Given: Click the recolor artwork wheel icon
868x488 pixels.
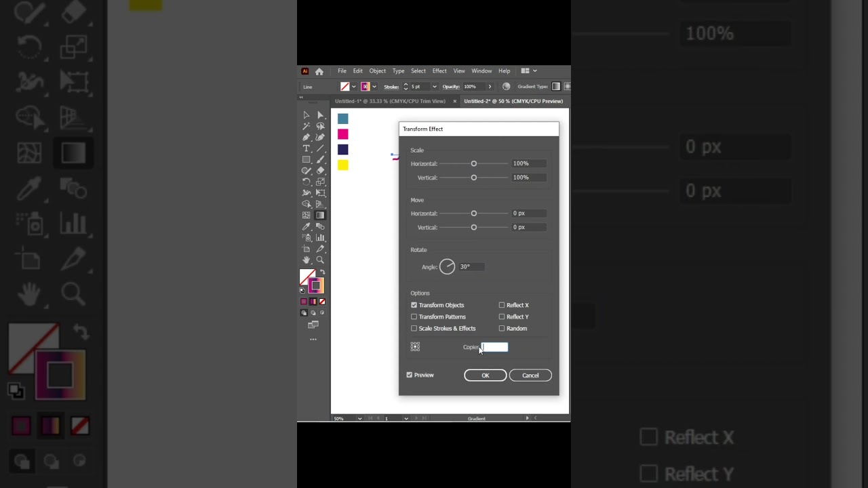Looking at the screenshot, I should (506, 87).
